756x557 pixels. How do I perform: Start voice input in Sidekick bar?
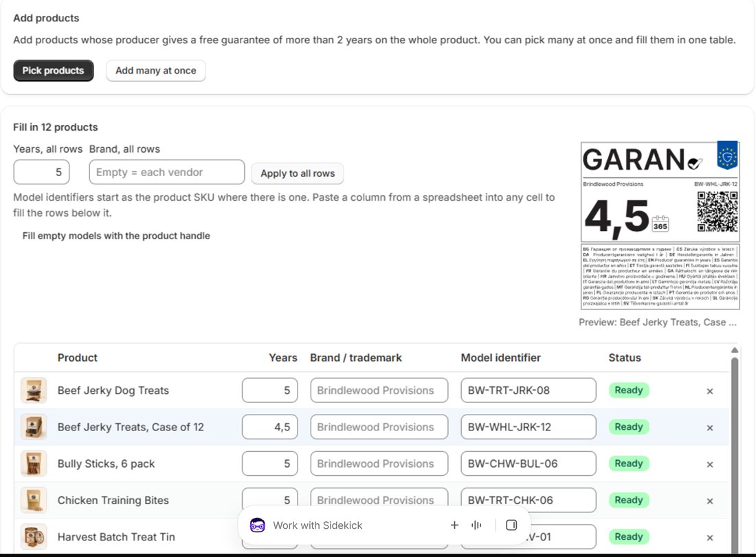tap(476, 525)
